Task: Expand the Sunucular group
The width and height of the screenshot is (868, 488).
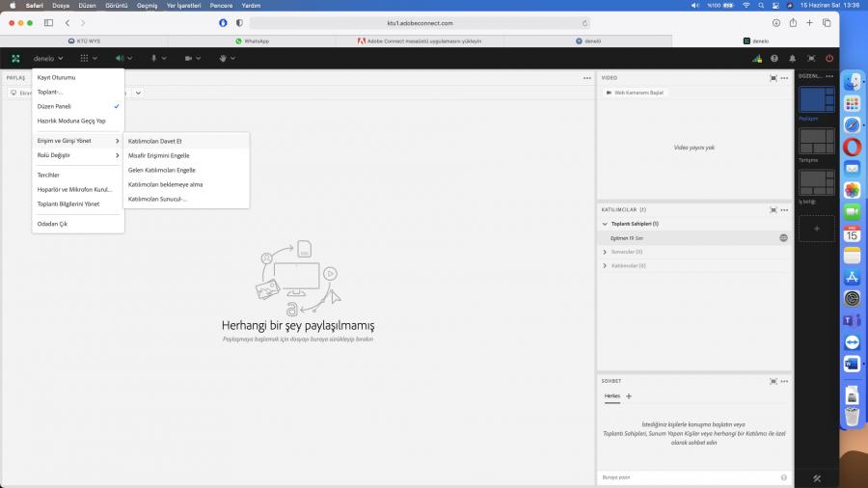Action: tap(605, 252)
